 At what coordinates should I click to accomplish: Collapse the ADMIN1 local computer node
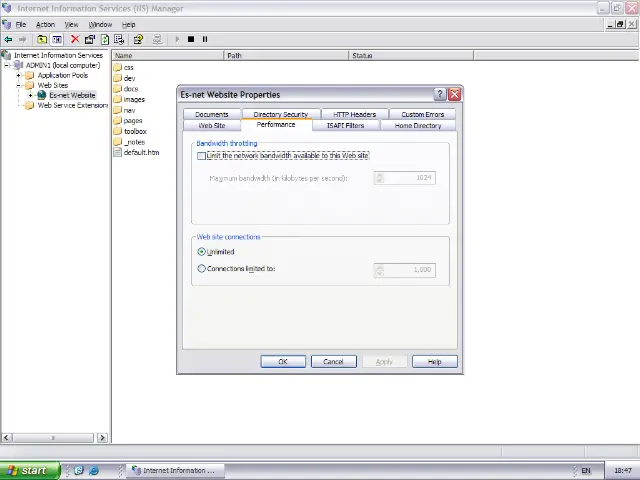pyautogui.click(x=7, y=65)
